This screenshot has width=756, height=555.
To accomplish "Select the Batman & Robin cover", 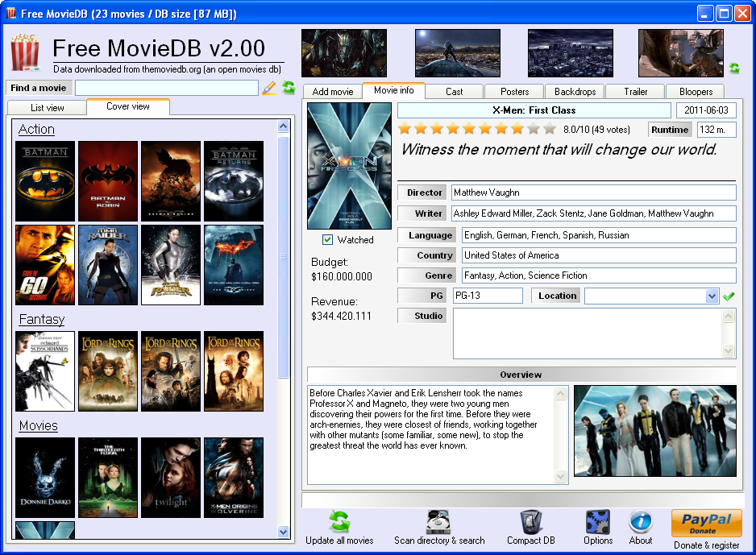I will pyautogui.click(x=108, y=181).
